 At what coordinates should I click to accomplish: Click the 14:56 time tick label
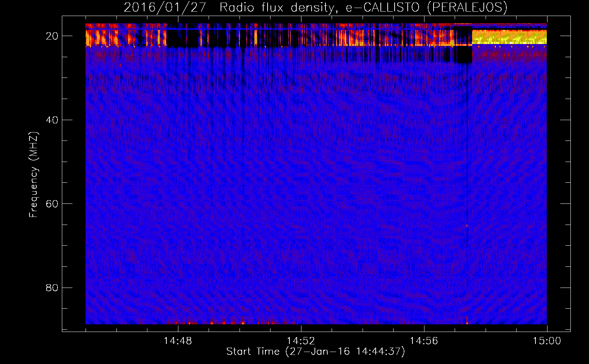coord(424,341)
